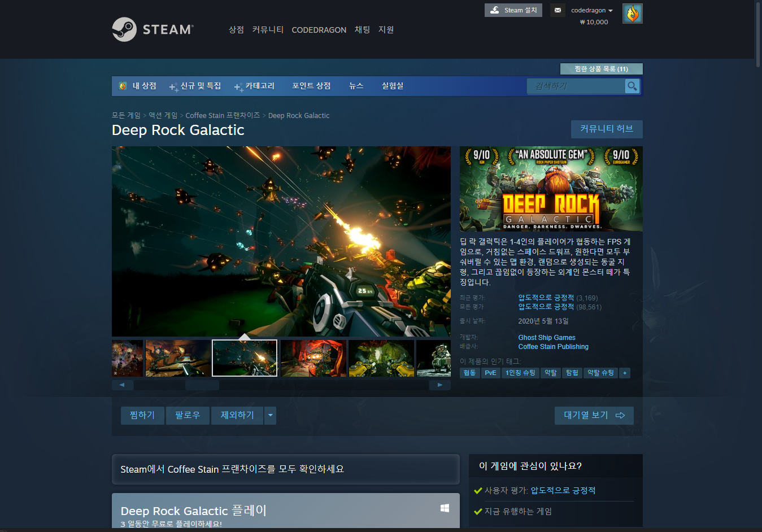The image size is (762, 532).
Task: Open the codedragon account dropdown
Action: click(591, 10)
